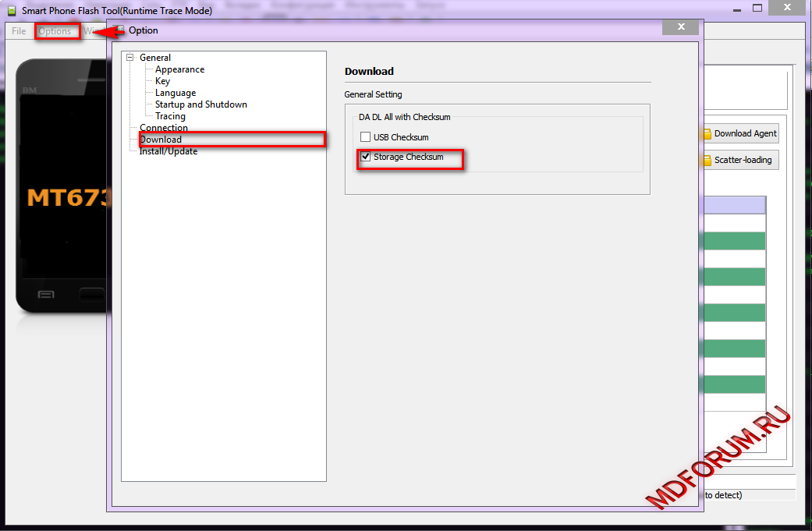Click the Flash Tool app icon in title bar
This screenshot has width=812, height=531.
[12, 11]
